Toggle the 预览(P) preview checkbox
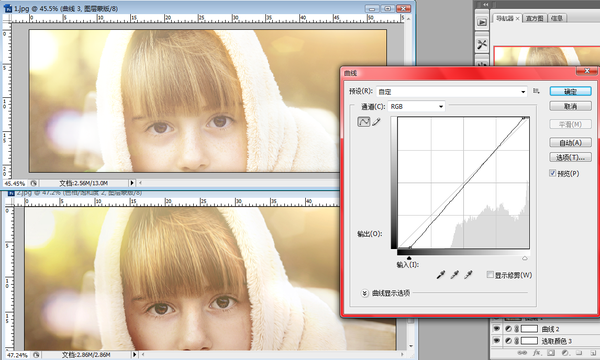 [x=553, y=173]
